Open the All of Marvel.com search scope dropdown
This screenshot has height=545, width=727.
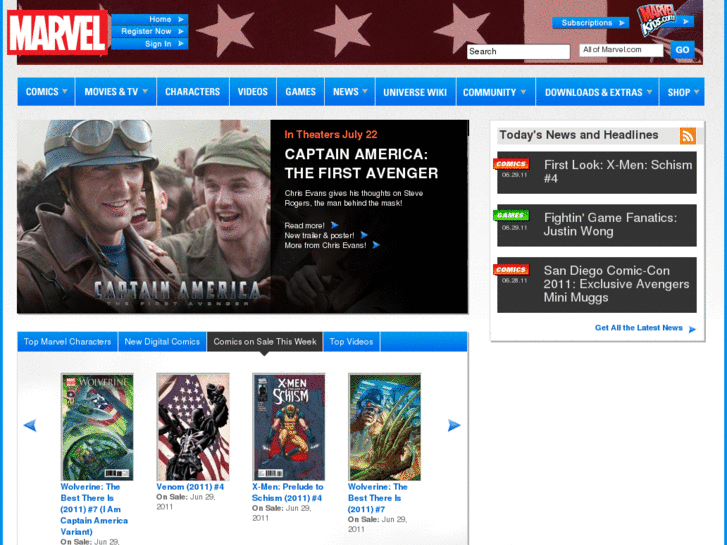click(x=621, y=50)
